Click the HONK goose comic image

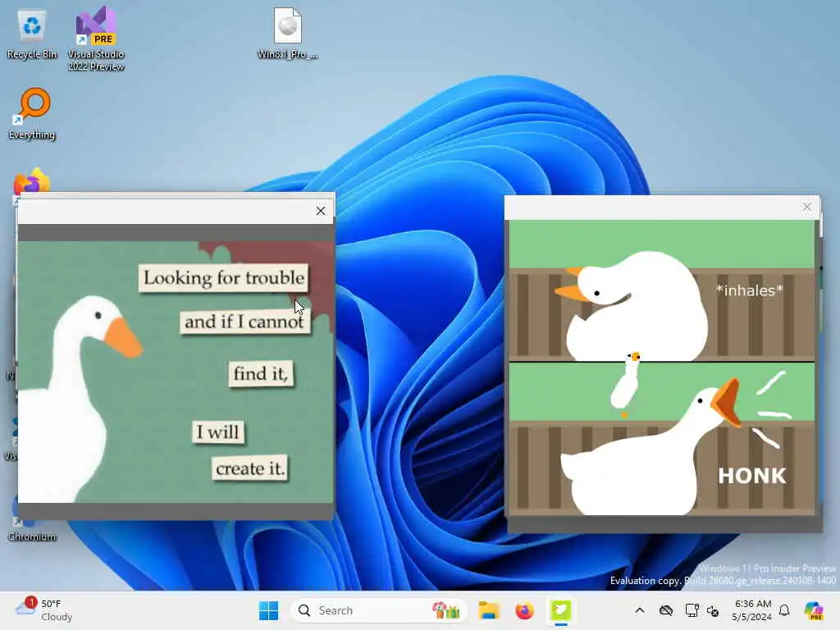click(662, 367)
